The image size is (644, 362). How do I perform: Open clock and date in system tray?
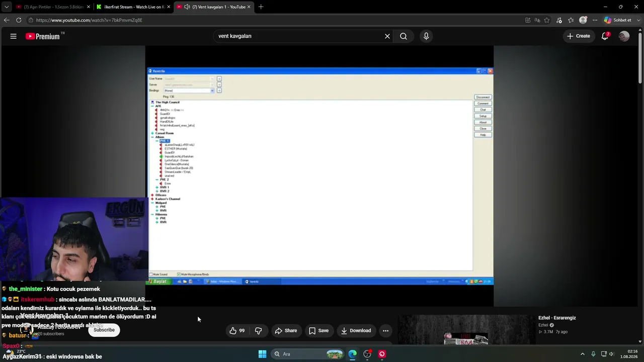(x=628, y=354)
